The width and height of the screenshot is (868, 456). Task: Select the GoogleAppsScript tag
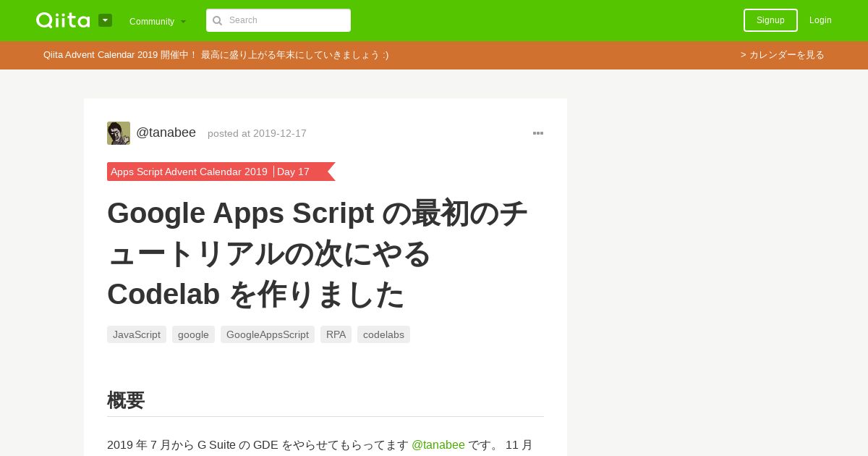tap(268, 334)
